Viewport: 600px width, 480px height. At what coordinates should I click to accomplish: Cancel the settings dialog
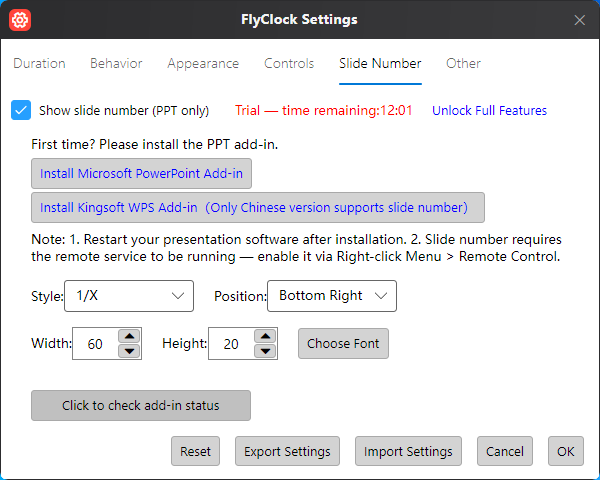click(505, 451)
